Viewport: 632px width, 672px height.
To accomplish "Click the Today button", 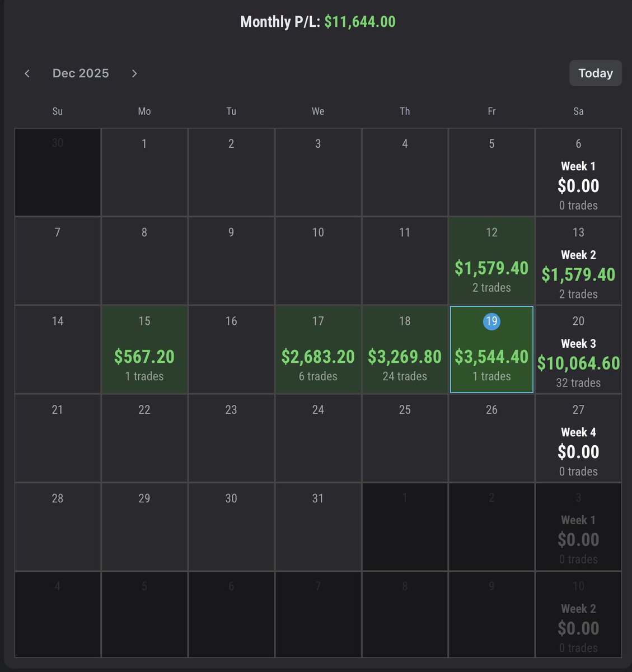I will click(595, 73).
